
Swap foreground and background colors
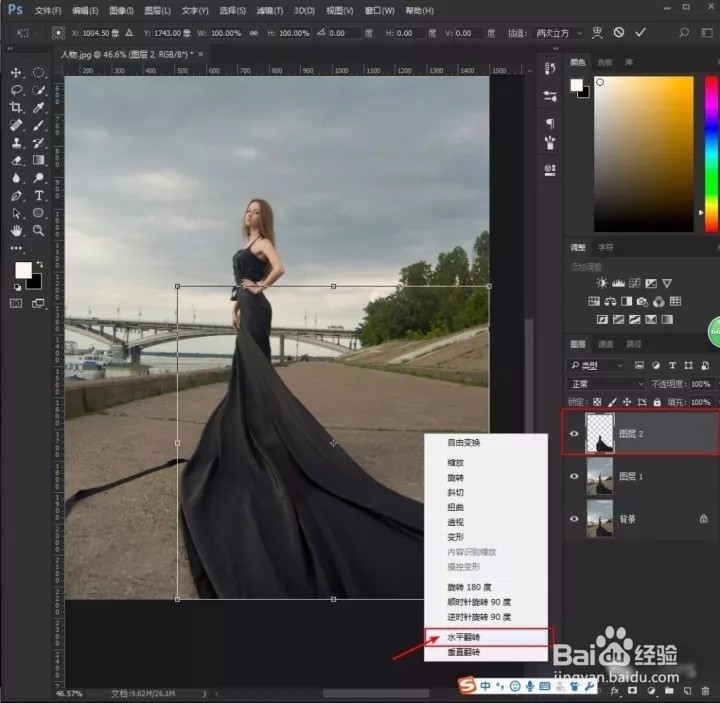[39, 264]
